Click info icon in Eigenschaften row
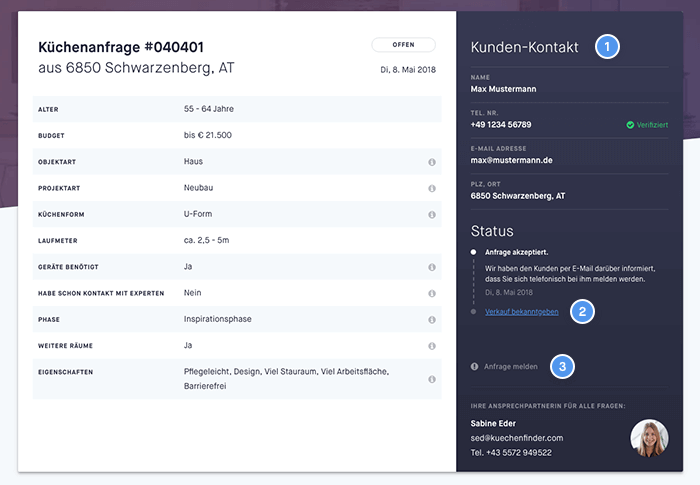This screenshot has width=700, height=485. (432, 379)
